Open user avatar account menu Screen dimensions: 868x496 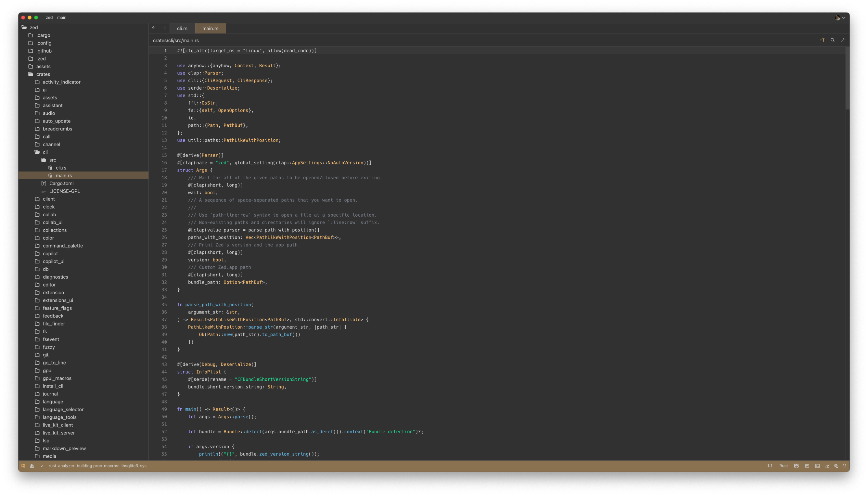click(x=840, y=18)
